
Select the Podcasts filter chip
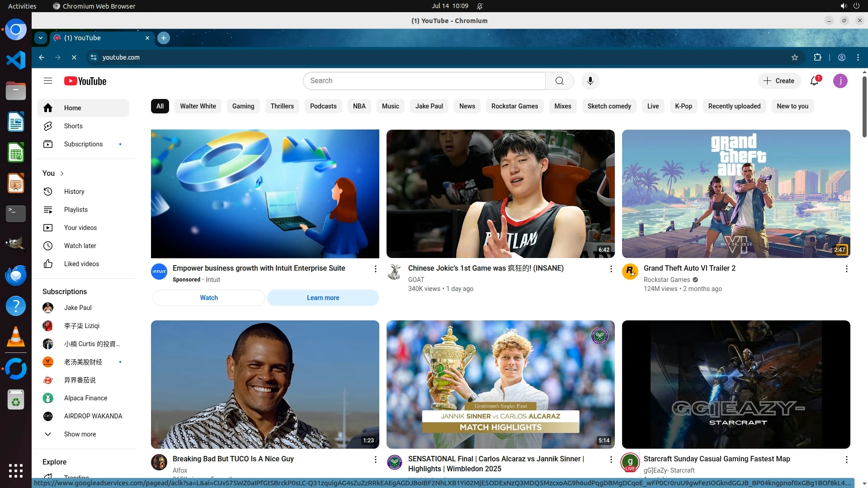tap(323, 106)
